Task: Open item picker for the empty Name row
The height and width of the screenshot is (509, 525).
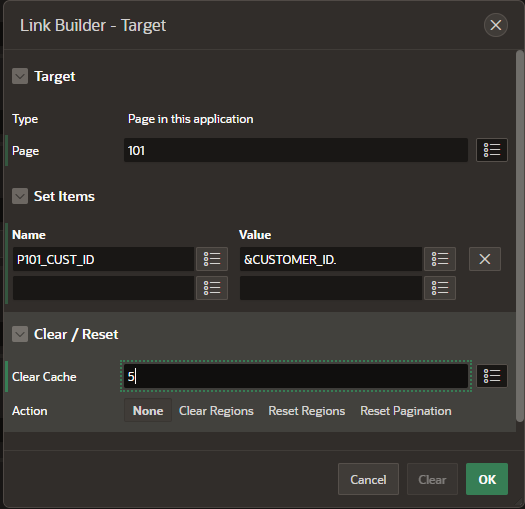Action: pyautogui.click(x=212, y=288)
